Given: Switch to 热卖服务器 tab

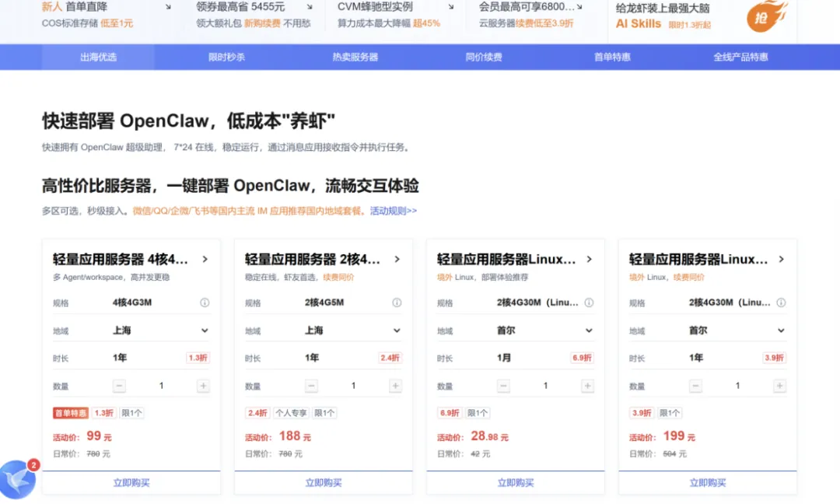Looking at the screenshot, I should point(355,58).
